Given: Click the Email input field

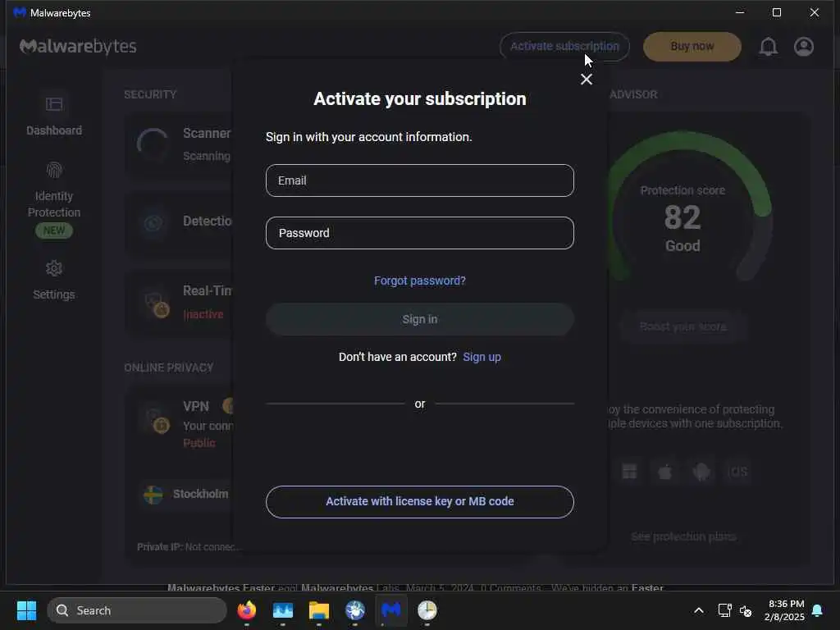Looking at the screenshot, I should pyautogui.click(x=419, y=180).
